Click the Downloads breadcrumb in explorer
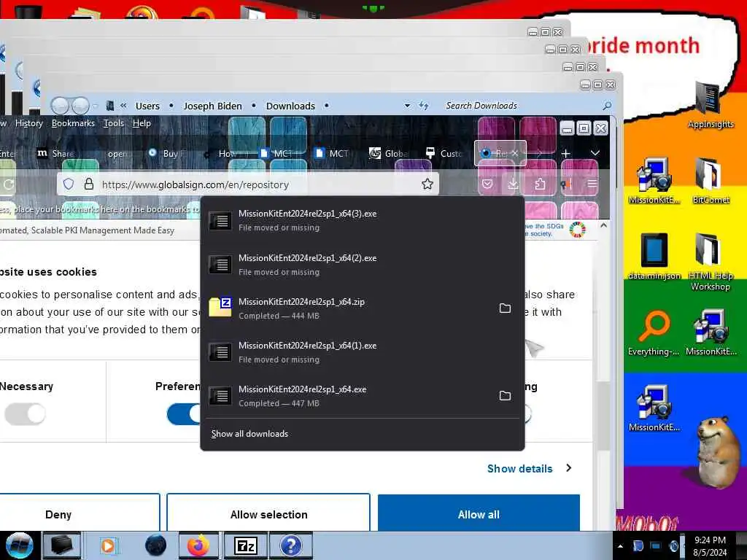Screen dimensions: 747x560 tap(290, 106)
